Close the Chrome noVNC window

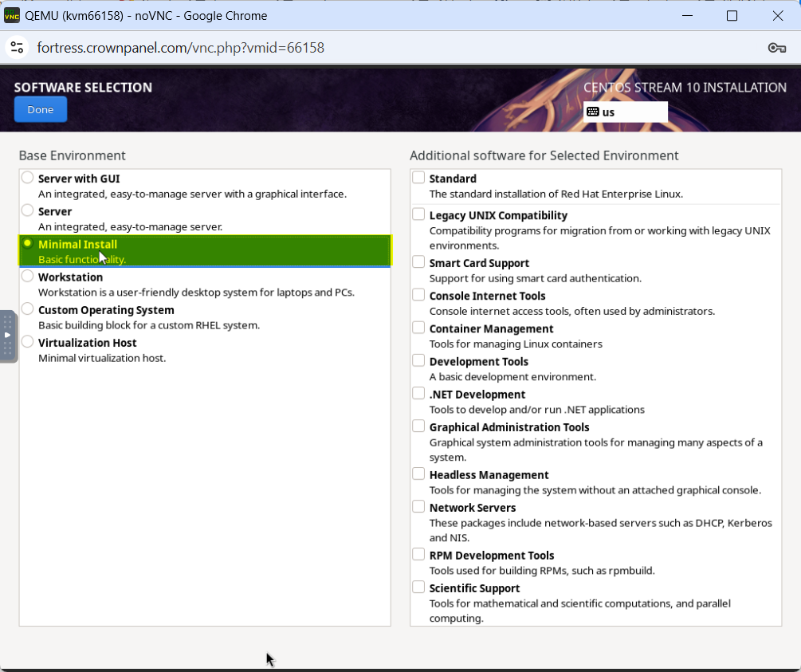[778, 16]
